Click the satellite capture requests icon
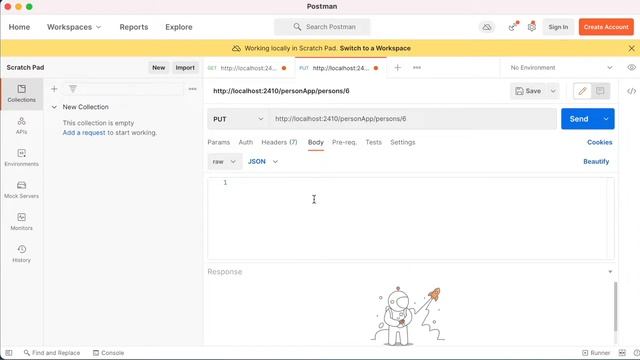The image size is (640, 360). coord(512,27)
